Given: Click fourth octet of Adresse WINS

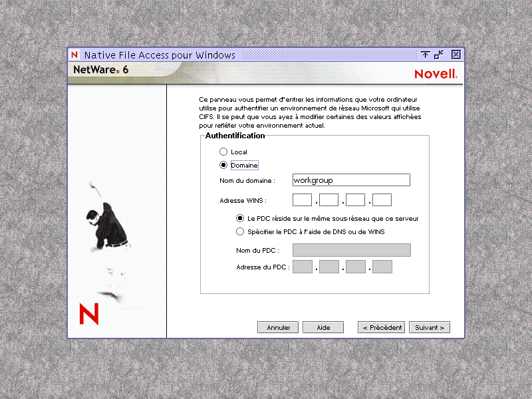Looking at the screenshot, I should click(x=382, y=200).
